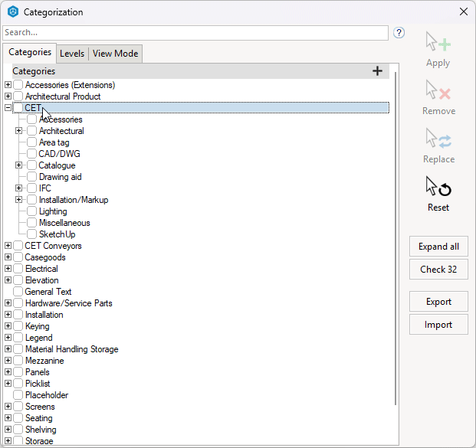Expand the Material Handling Storage category

click(x=8, y=349)
